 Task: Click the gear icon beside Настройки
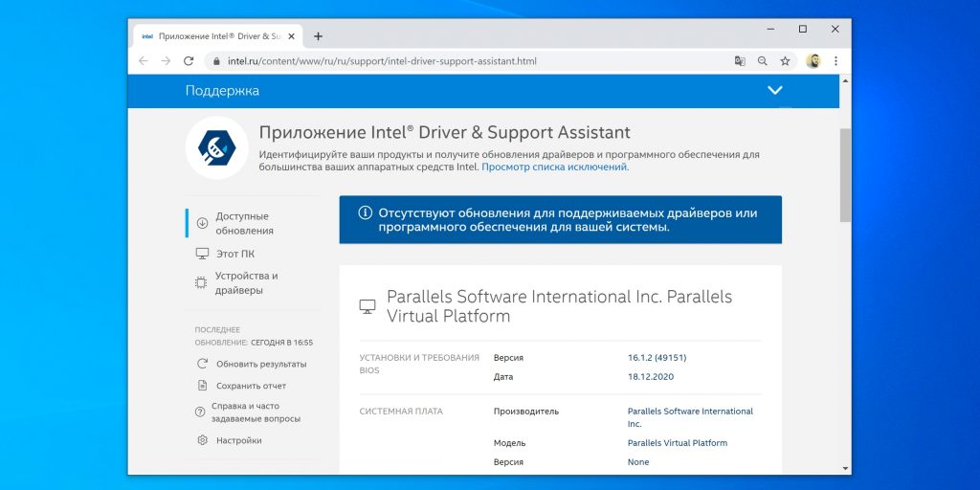[202, 440]
